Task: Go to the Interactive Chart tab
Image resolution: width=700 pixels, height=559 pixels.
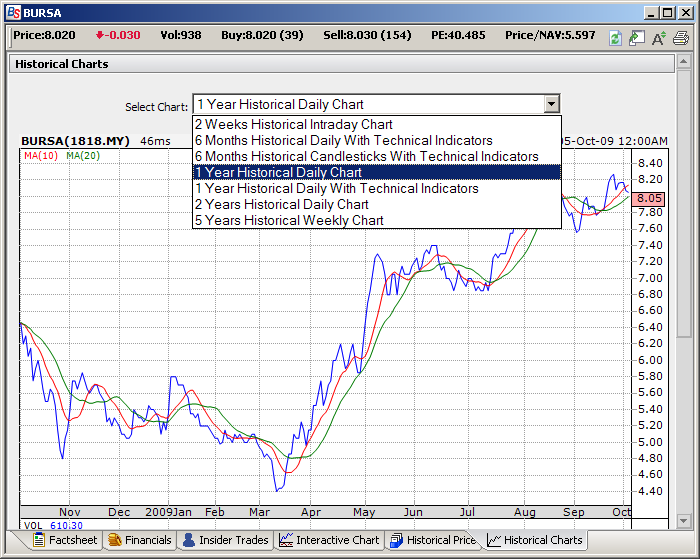Action: [x=329, y=540]
